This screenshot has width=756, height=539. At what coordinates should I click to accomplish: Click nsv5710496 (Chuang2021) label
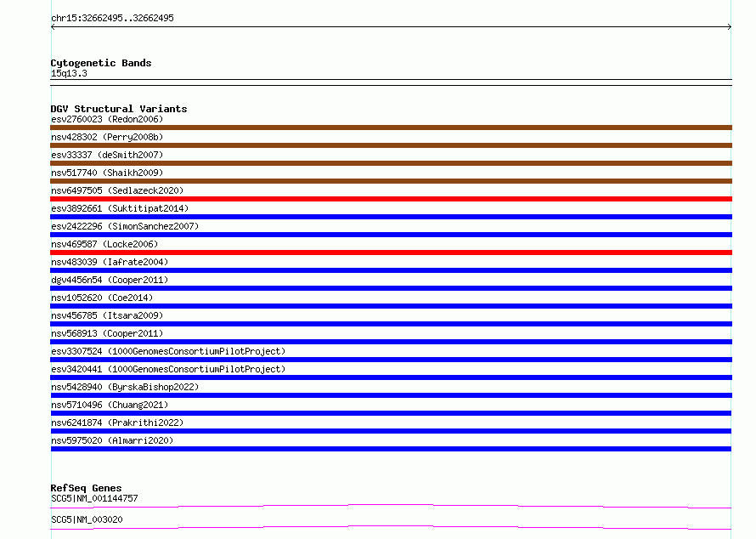tap(110, 405)
